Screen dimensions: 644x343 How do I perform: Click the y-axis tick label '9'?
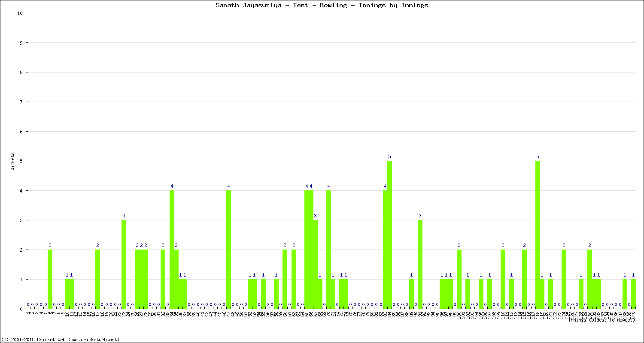coord(21,43)
